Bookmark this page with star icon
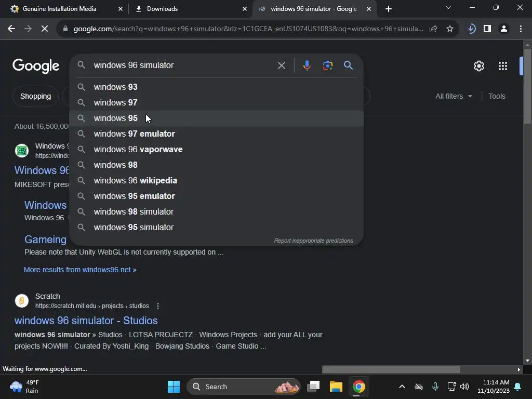 [450, 29]
